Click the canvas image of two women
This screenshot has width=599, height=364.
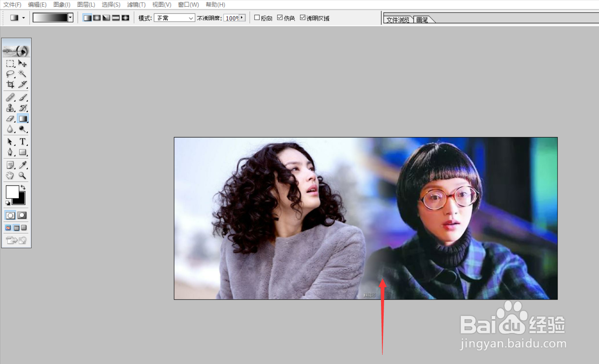(366, 218)
